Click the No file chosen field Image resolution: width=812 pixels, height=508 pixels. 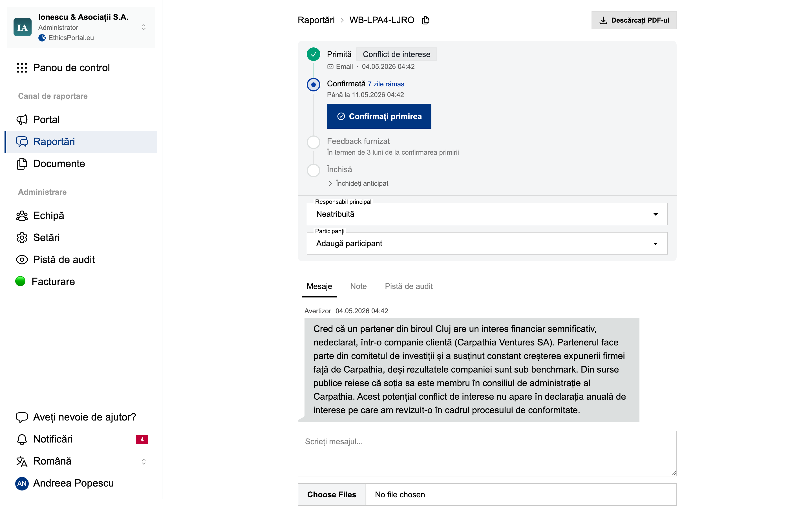tap(521, 494)
